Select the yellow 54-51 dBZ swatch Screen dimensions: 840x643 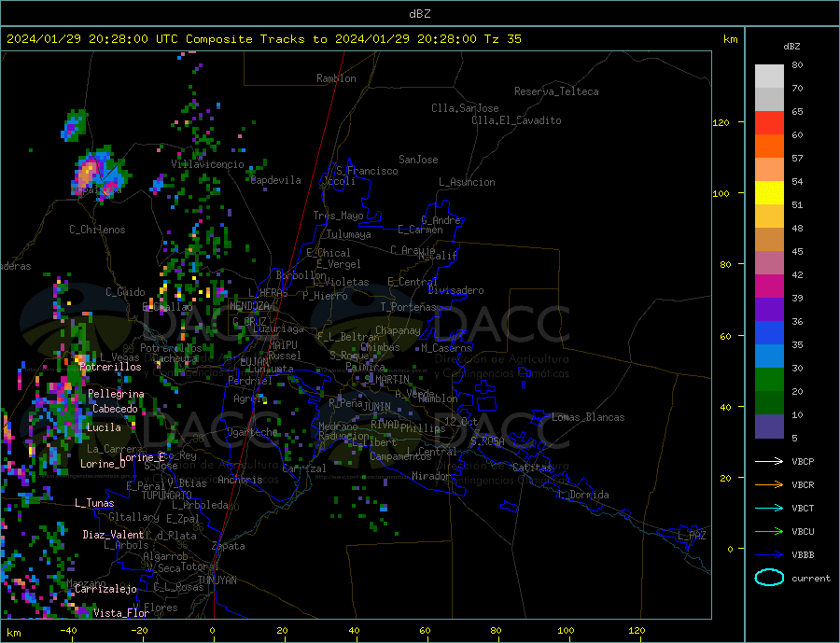(769, 193)
